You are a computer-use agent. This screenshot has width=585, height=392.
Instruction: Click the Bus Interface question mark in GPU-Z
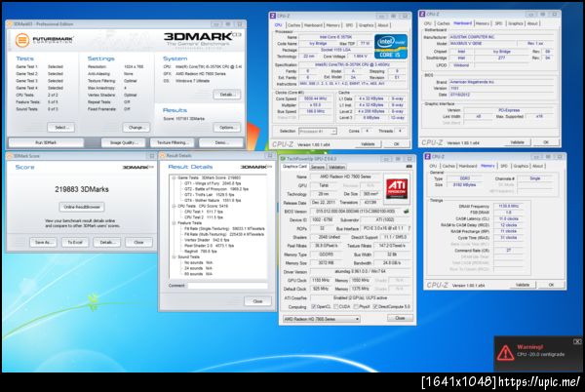(409, 228)
